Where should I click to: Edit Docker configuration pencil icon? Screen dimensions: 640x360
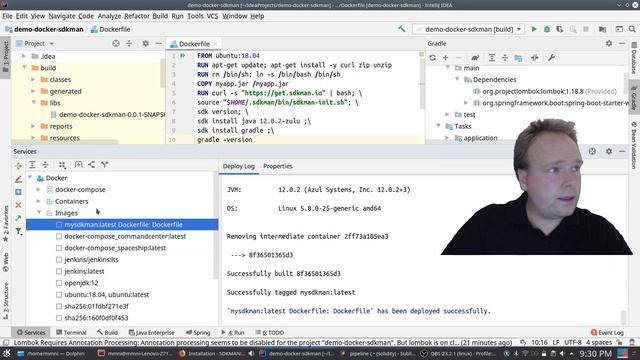point(18,179)
